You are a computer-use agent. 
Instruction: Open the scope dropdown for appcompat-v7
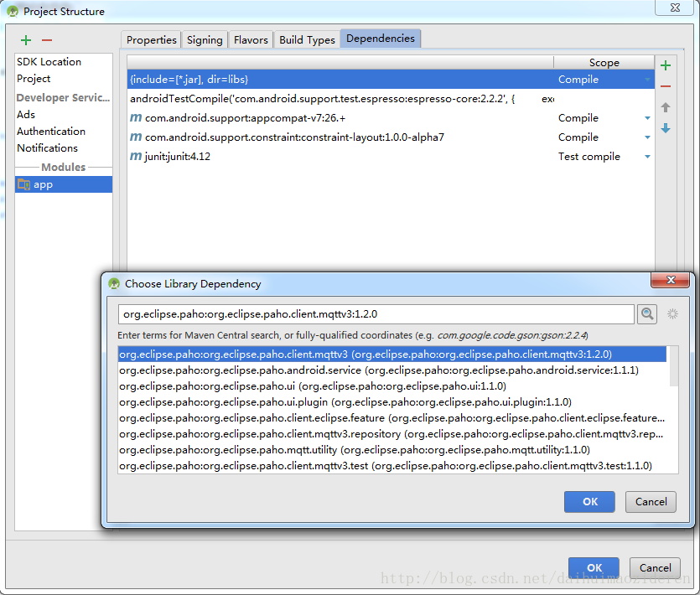click(x=647, y=118)
